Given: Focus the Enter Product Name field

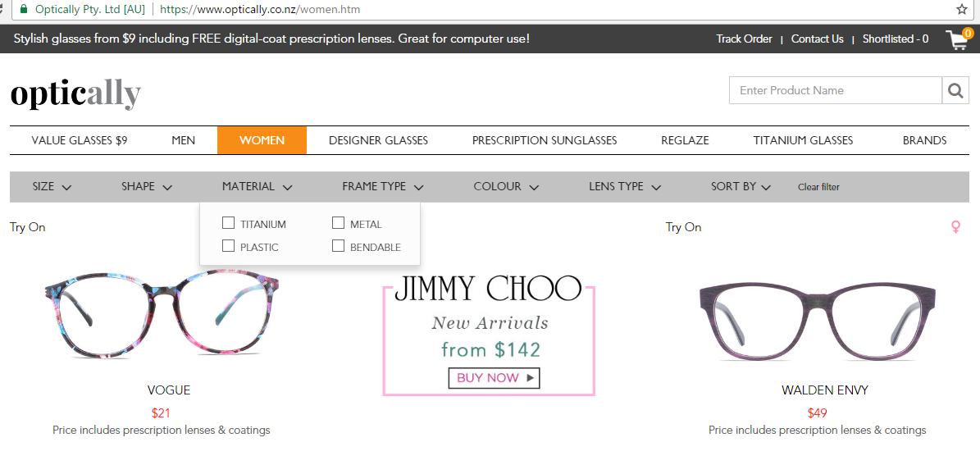Looking at the screenshot, I should (836, 91).
